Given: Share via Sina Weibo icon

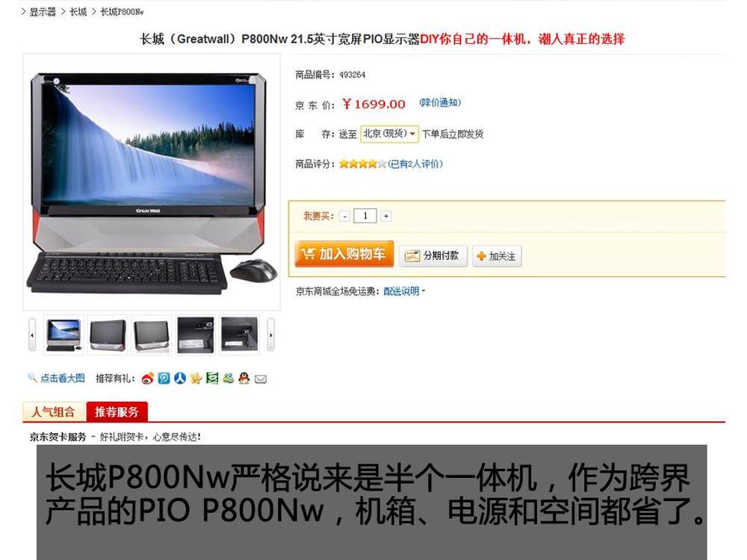Looking at the screenshot, I should pos(148,379).
